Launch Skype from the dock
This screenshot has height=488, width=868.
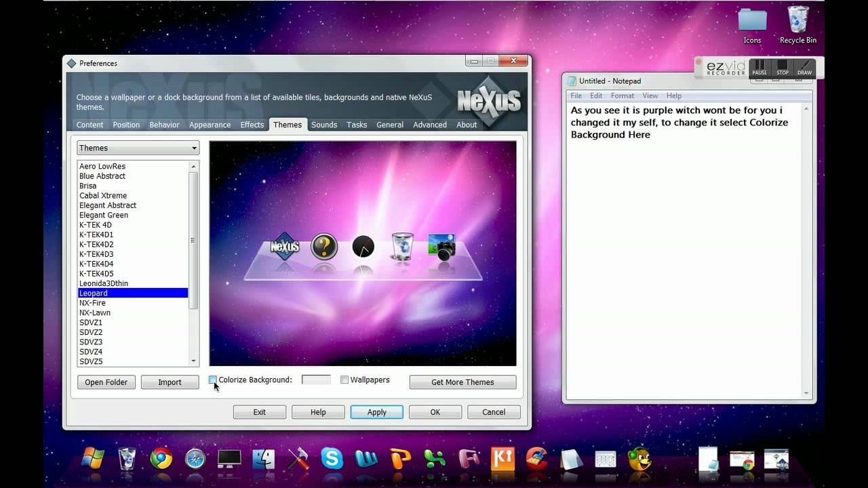(x=332, y=459)
